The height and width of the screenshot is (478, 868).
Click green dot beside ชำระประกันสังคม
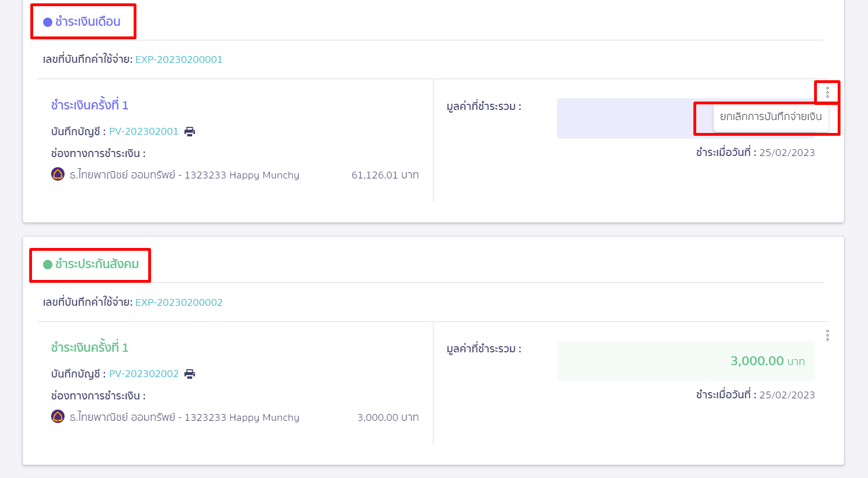48,264
